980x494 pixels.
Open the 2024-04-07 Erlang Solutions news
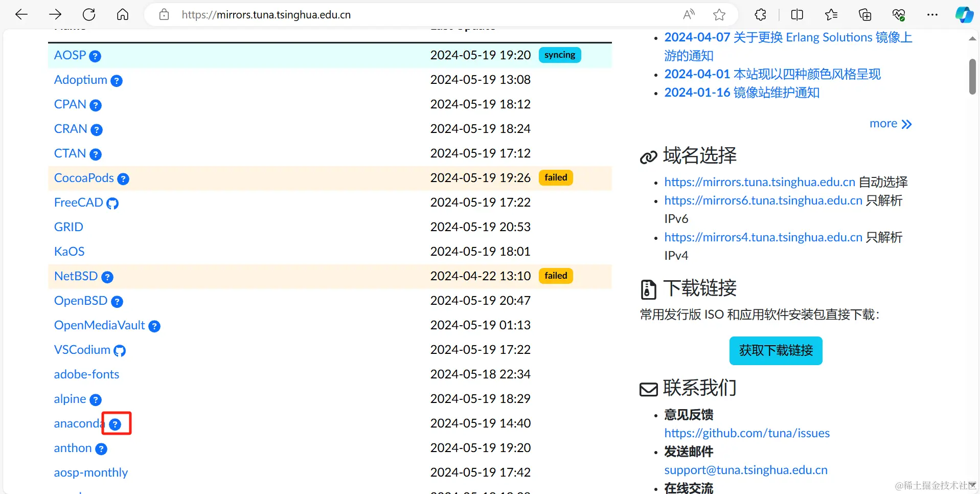788,47
